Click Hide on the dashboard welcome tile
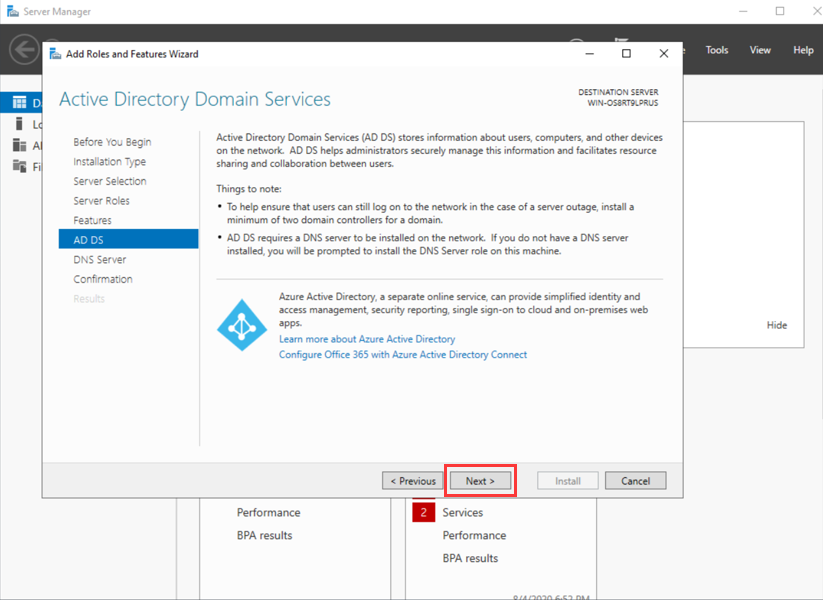The width and height of the screenshot is (823, 600). (x=777, y=325)
